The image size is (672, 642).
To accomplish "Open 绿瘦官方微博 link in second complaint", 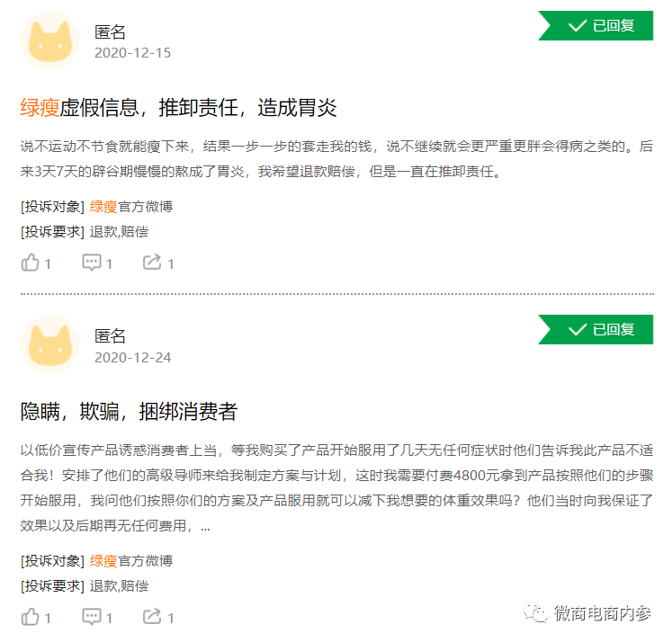I will point(130,560).
